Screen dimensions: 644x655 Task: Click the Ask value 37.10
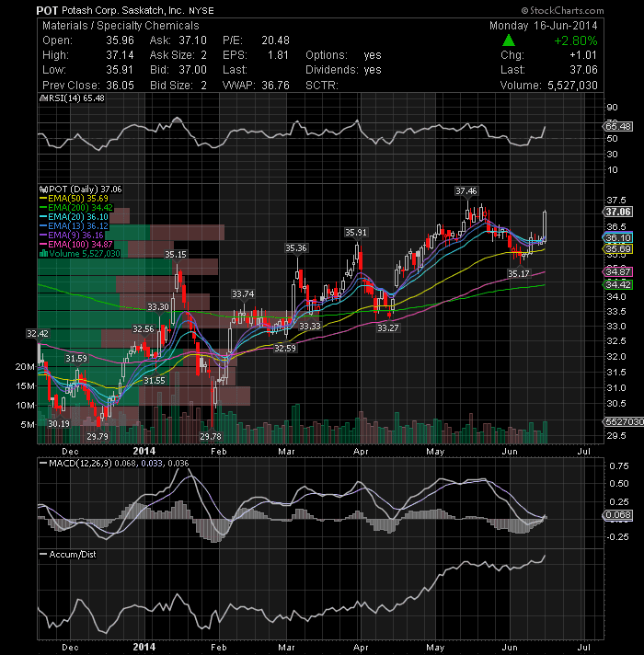pos(192,40)
